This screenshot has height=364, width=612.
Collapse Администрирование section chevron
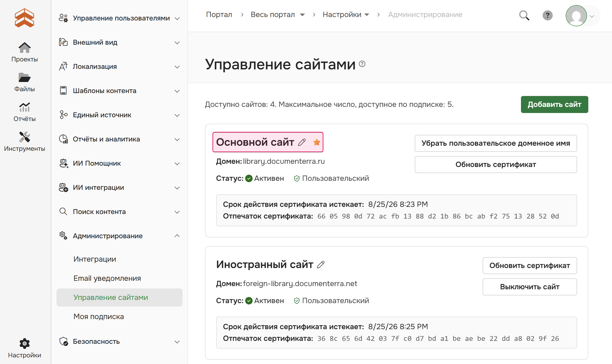click(x=177, y=236)
